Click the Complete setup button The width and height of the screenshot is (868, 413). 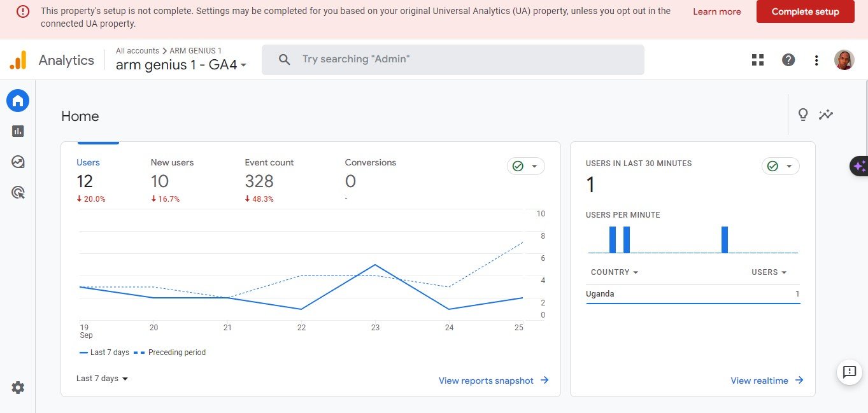coord(805,11)
